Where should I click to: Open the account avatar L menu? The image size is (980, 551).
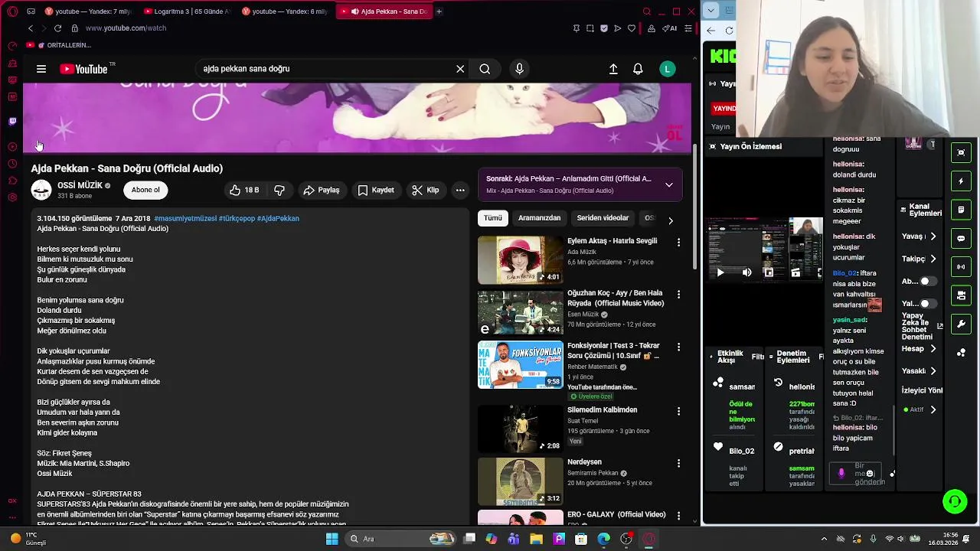(668, 69)
